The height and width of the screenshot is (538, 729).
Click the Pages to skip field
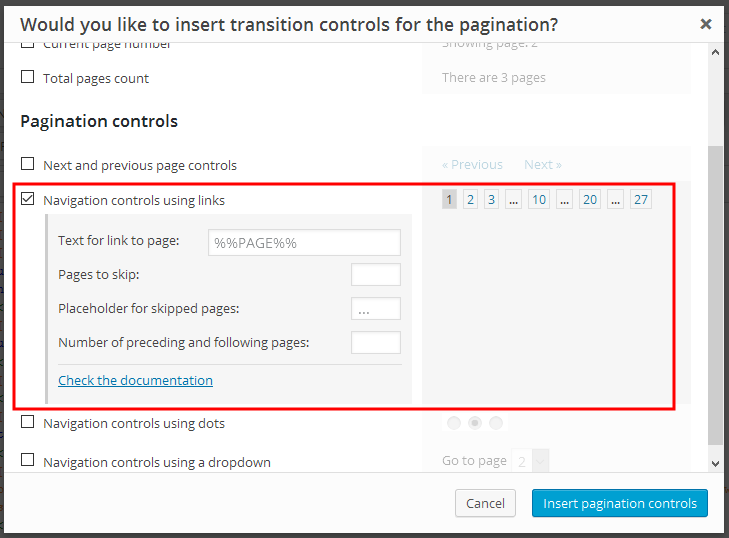[x=376, y=274]
